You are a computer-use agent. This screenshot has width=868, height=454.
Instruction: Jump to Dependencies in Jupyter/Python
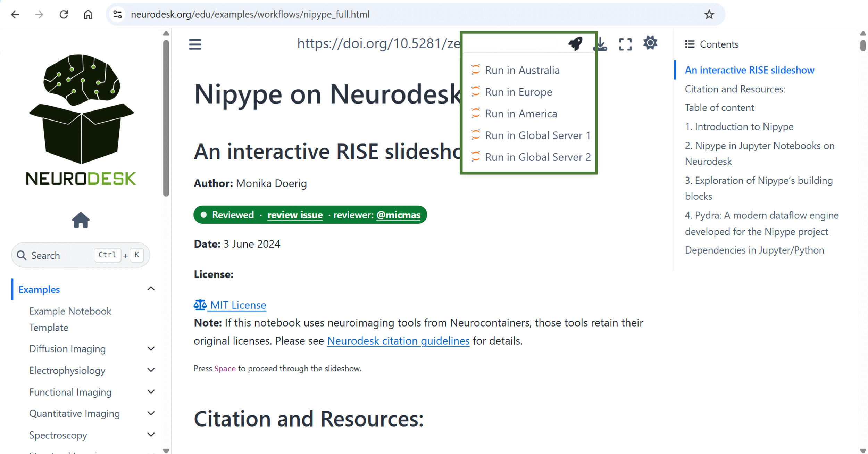point(754,250)
